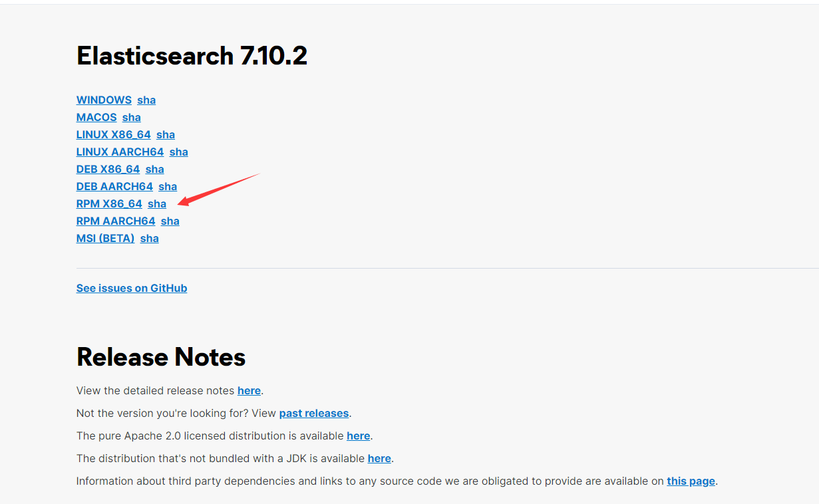The image size is (819, 504).
Task: Open See issues on GitHub
Action: click(131, 288)
